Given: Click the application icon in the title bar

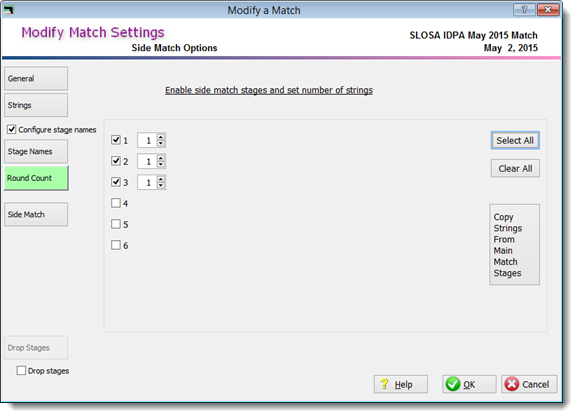Looking at the screenshot, I should tap(8, 10).
